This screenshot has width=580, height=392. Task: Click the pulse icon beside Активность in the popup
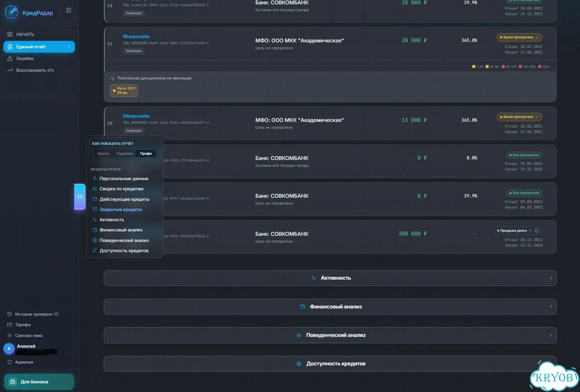point(95,220)
